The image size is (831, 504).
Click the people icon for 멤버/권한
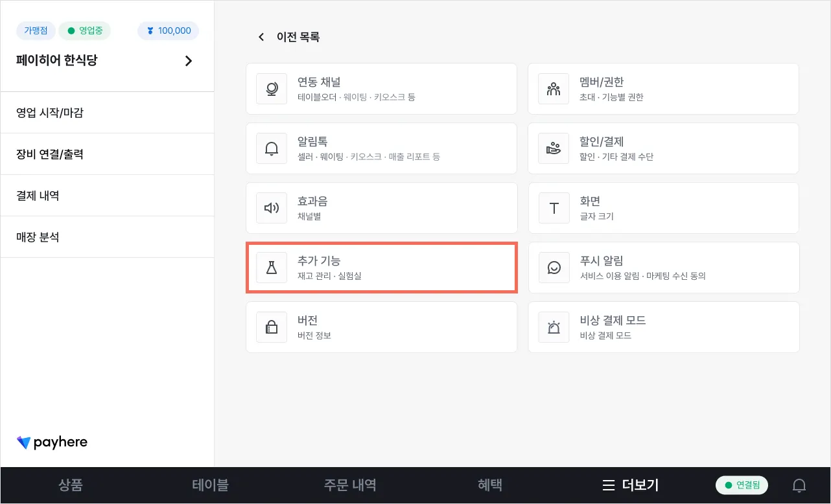pos(554,89)
